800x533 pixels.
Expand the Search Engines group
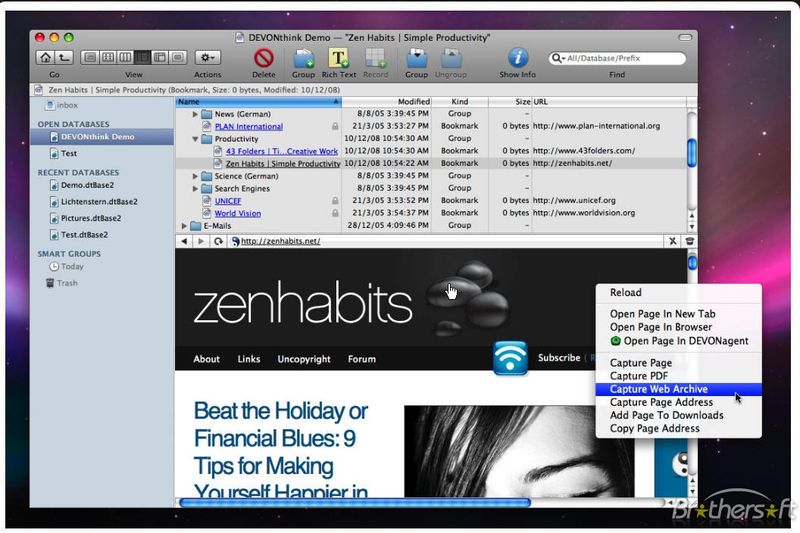[x=195, y=188]
